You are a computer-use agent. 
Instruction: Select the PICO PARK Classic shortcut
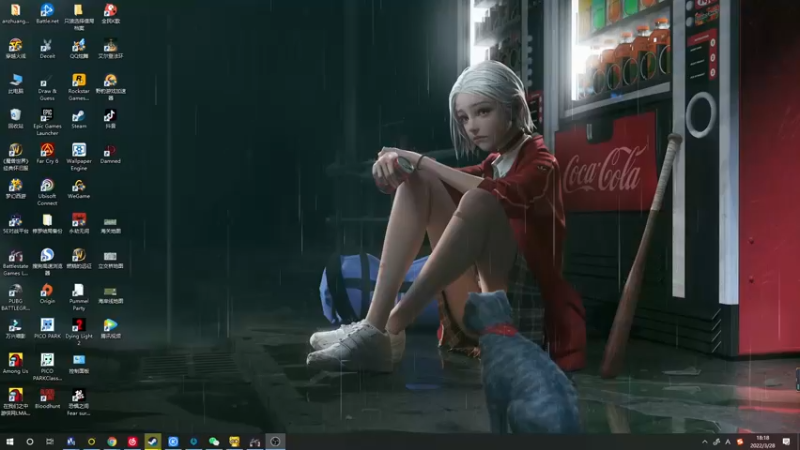tap(47, 367)
